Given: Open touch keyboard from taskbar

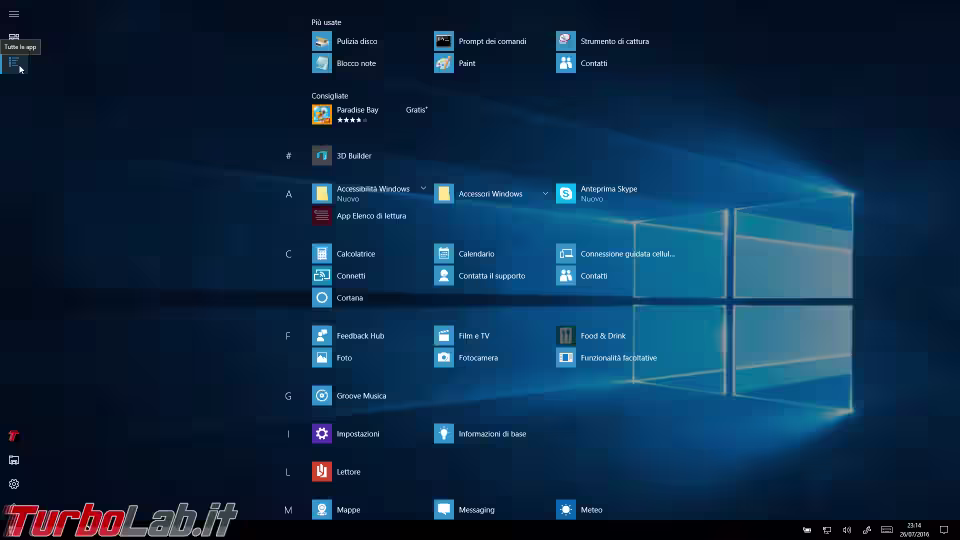Looking at the screenshot, I should (887, 530).
